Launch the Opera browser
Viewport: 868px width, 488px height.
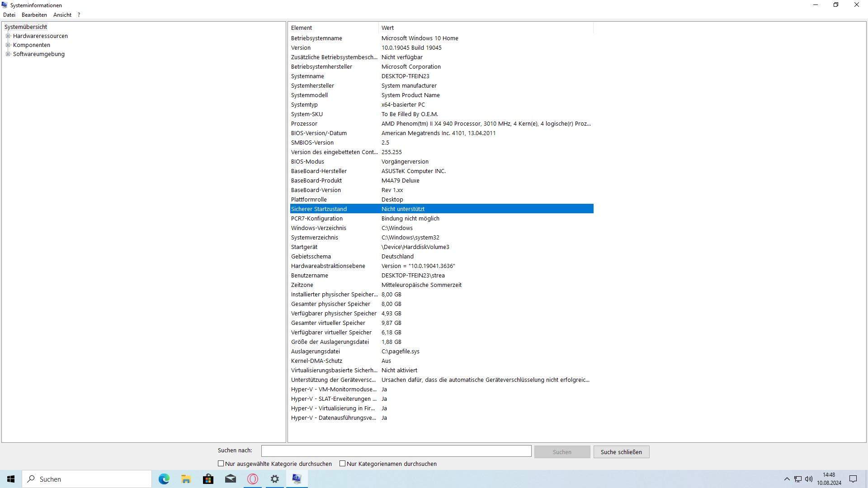point(252,479)
